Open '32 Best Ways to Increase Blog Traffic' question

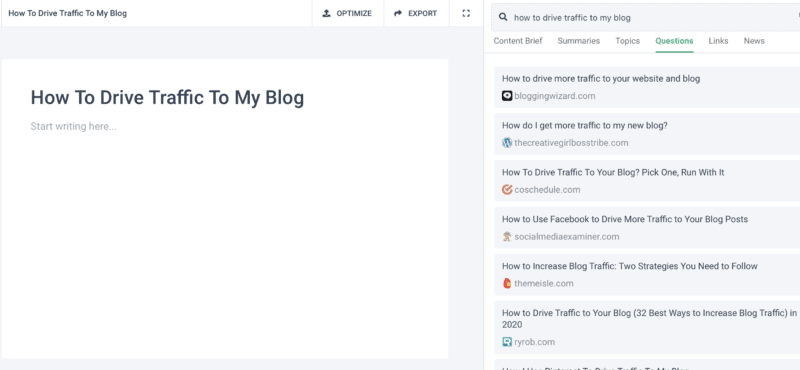click(649, 319)
